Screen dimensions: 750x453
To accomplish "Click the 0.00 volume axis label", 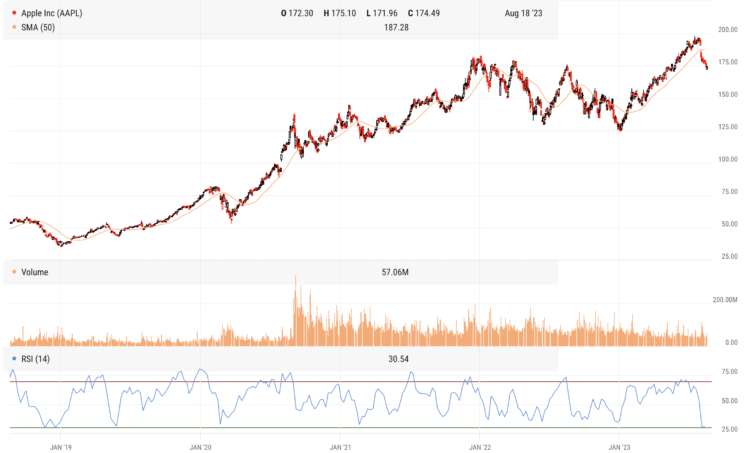I will (x=731, y=343).
